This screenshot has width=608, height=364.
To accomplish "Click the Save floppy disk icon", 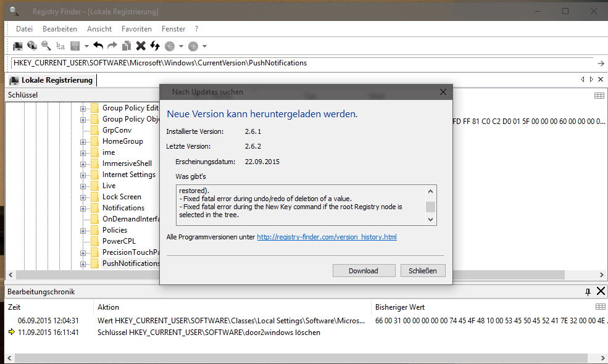I will (x=75, y=46).
